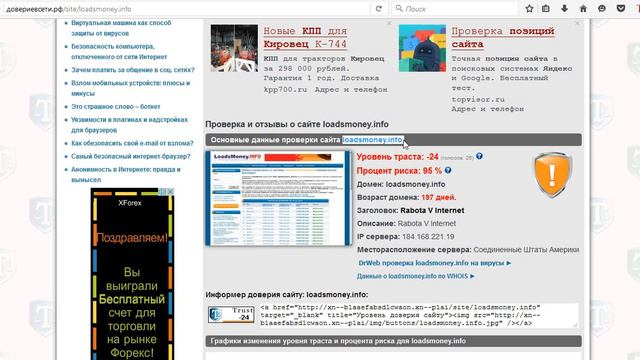Image resolution: width=640 pixels, height=360 pixels.
Task: Click the Графики изменения уровня траста header
Action: coord(393,341)
